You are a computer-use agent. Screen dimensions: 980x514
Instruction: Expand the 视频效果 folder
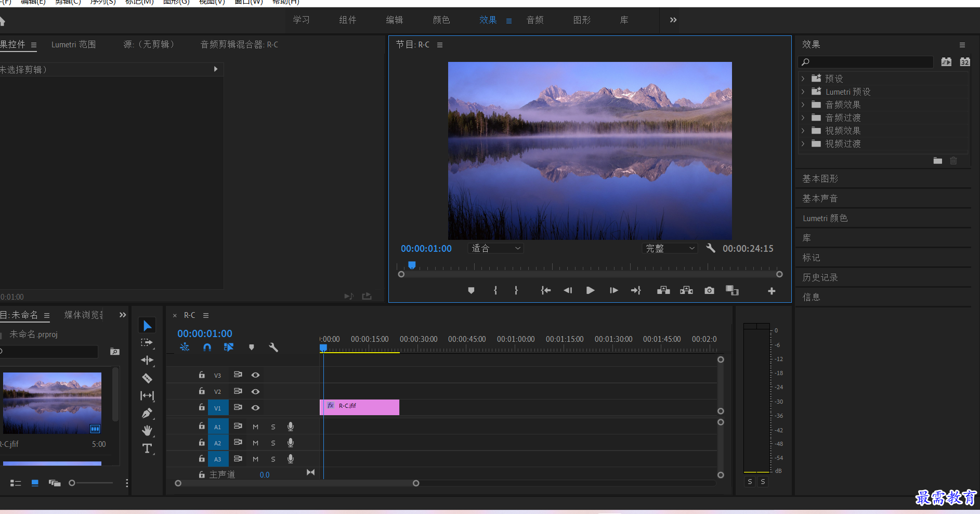coord(803,131)
